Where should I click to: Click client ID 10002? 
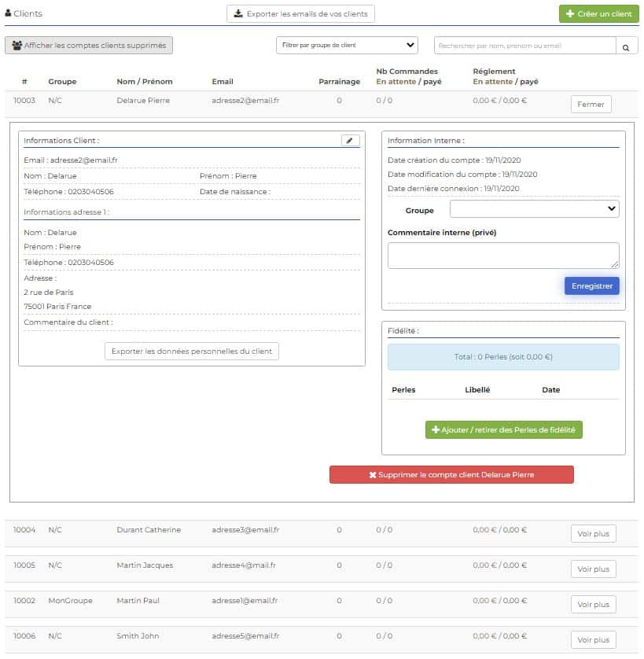[x=24, y=601]
